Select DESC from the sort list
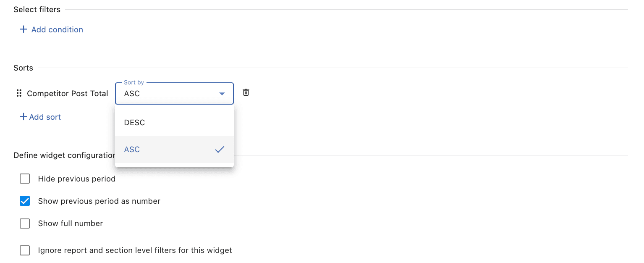The width and height of the screenshot is (644, 263). 174,123
